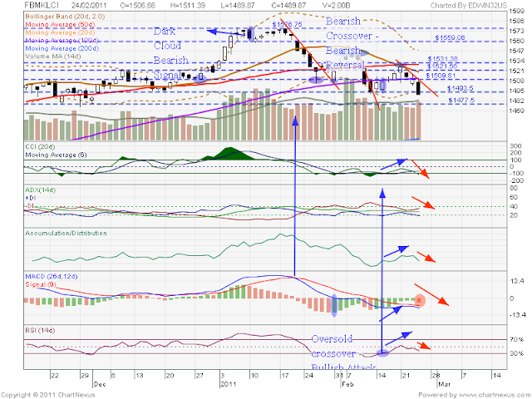Image resolution: width=532 pixels, height=399 pixels.
Task: Click the 80 value on ADX axis
Action: tap(514, 189)
